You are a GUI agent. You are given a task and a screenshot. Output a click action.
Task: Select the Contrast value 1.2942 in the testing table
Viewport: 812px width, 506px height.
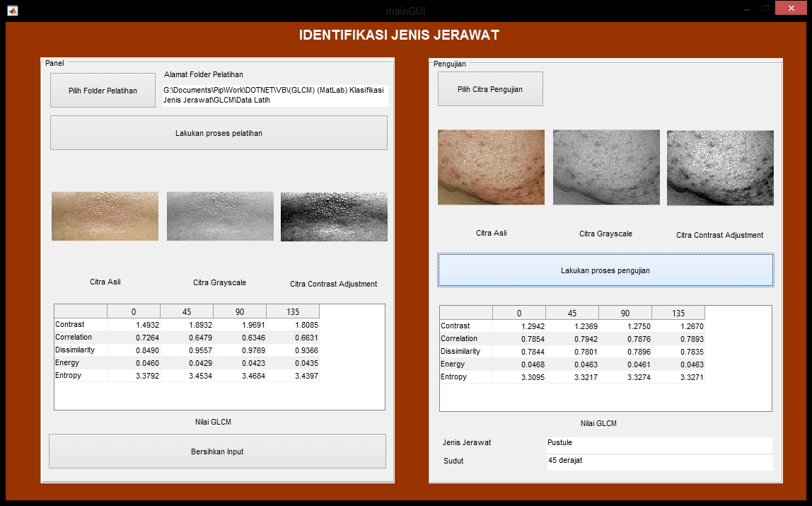pos(519,326)
